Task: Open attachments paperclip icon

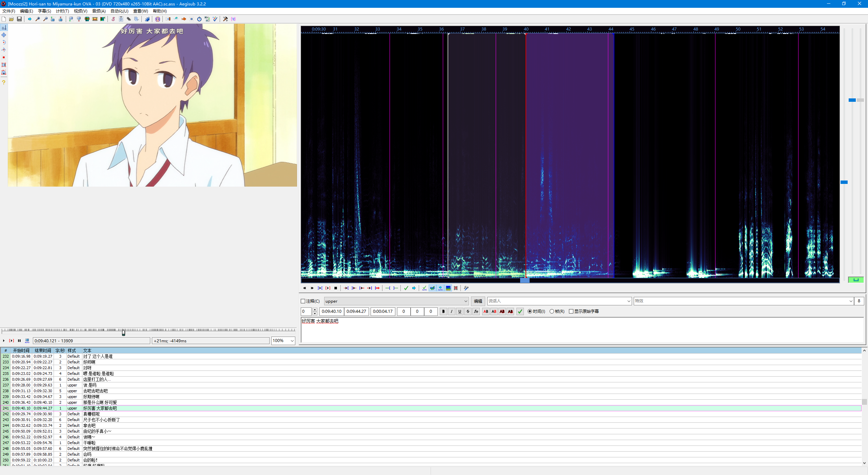Action: tap(129, 19)
